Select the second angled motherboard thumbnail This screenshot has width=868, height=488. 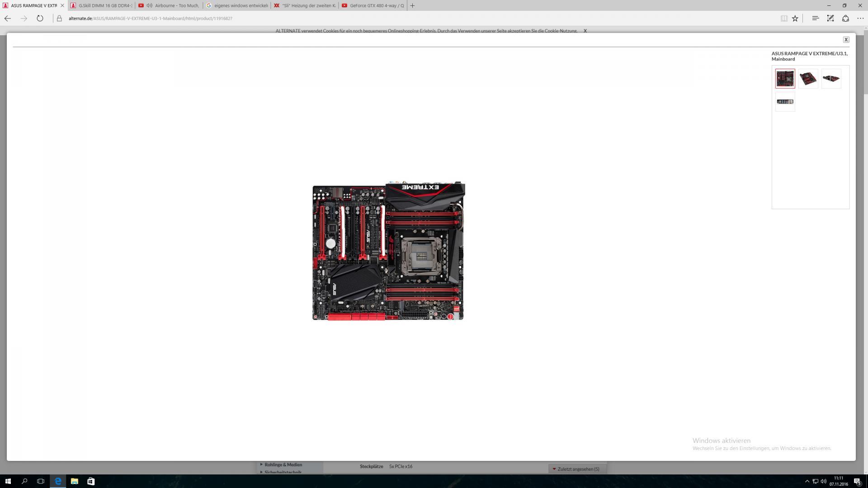(808, 79)
